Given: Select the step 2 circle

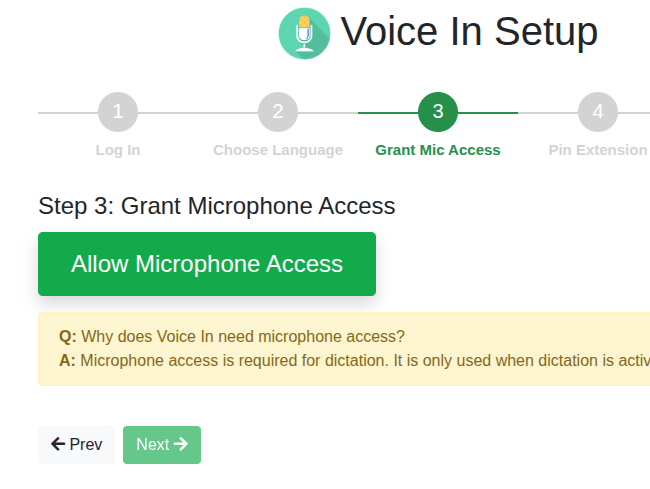Looking at the screenshot, I should pyautogui.click(x=278, y=112).
